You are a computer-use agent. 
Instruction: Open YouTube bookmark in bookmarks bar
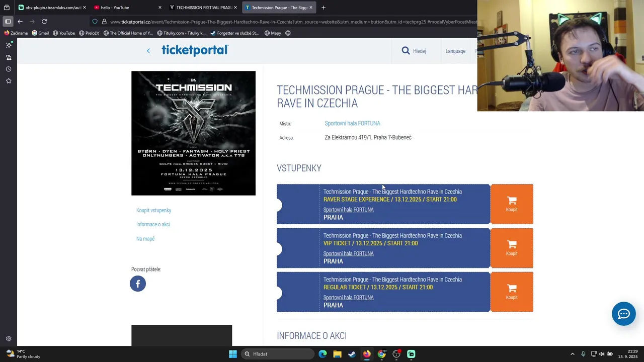(63, 33)
